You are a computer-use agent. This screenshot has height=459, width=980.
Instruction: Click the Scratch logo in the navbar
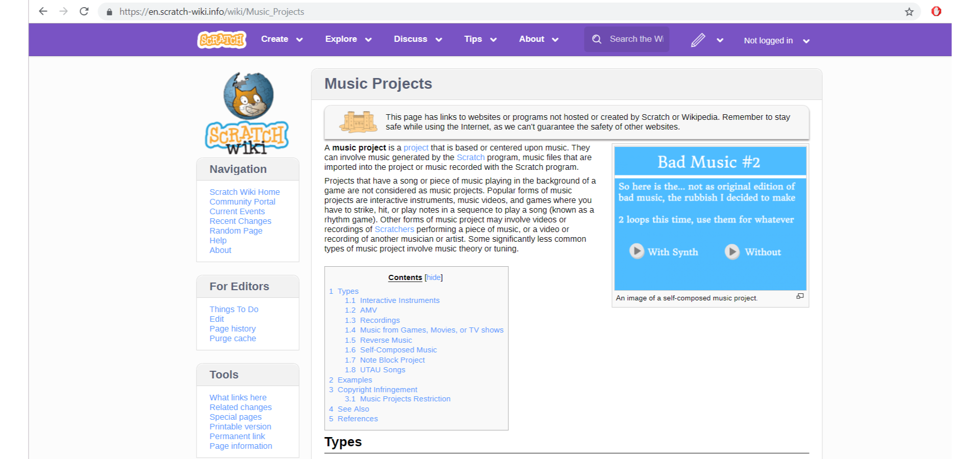221,39
